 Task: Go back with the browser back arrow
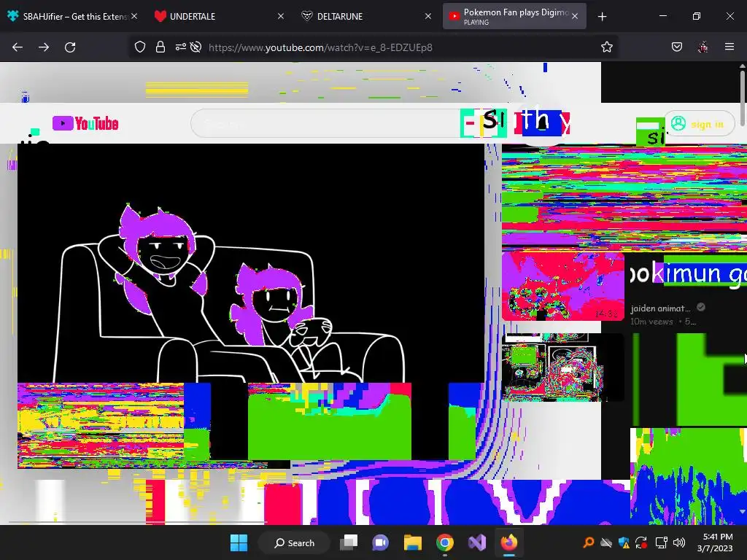[x=18, y=47]
